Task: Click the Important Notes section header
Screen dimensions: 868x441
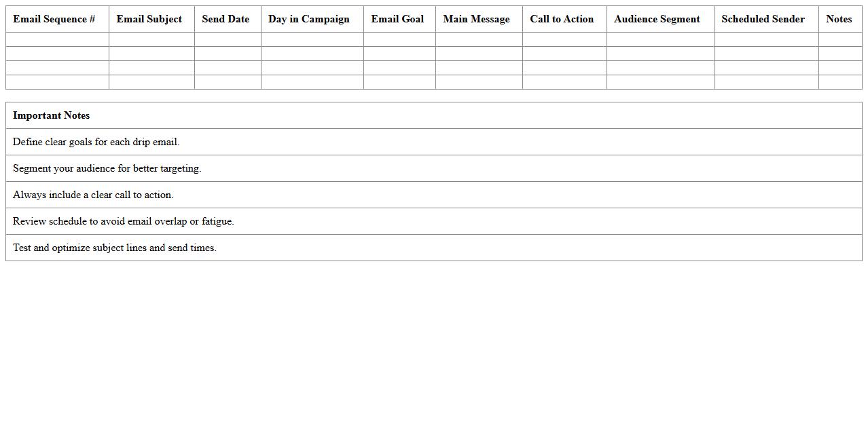Action: (51, 115)
